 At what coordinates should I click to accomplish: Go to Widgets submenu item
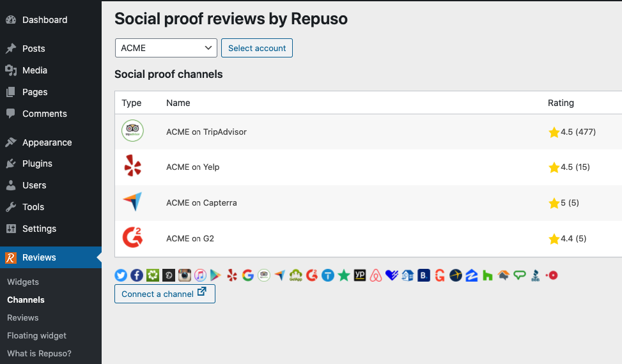tap(23, 282)
